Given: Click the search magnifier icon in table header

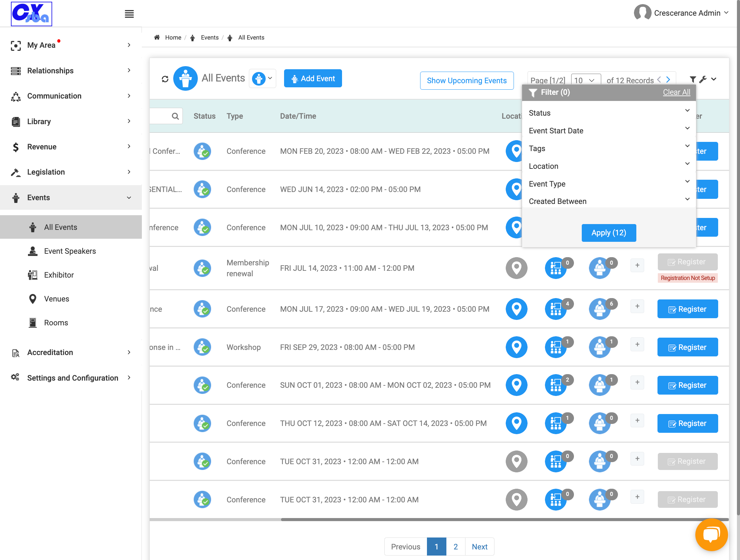Looking at the screenshot, I should [175, 116].
